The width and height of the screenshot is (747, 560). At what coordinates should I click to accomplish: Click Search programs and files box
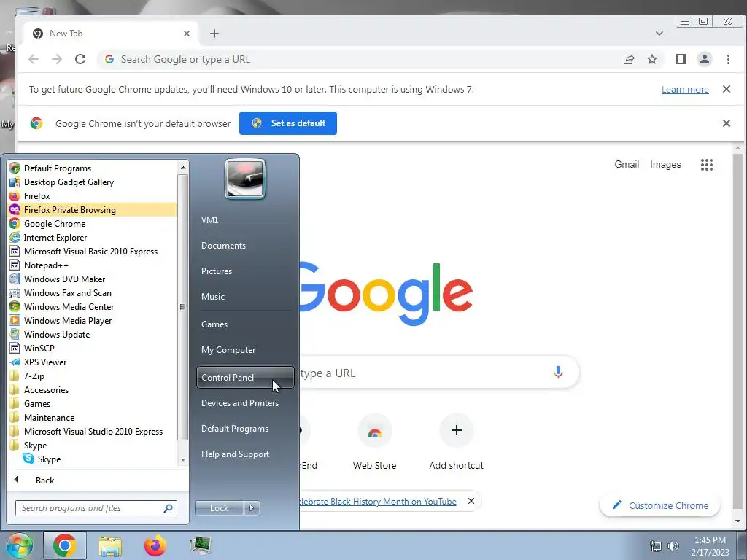tap(96, 508)
